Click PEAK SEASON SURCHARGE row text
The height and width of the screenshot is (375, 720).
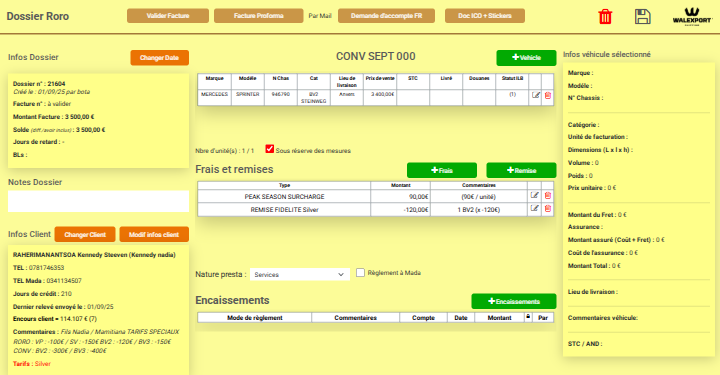pos(284,196)
